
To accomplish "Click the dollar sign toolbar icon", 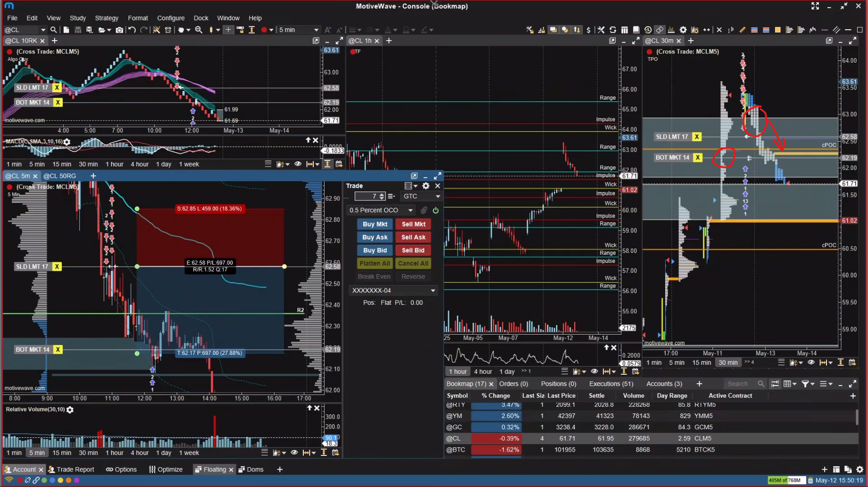I will coord(588,30).
